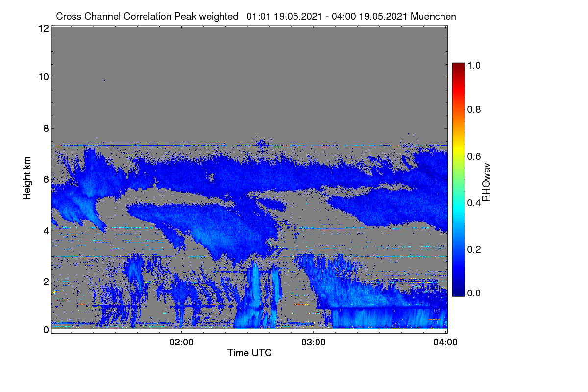This screenshot has width=588, height=392.
Task: Click the dark red top of the colorbar
Action: tap(458, 66)
